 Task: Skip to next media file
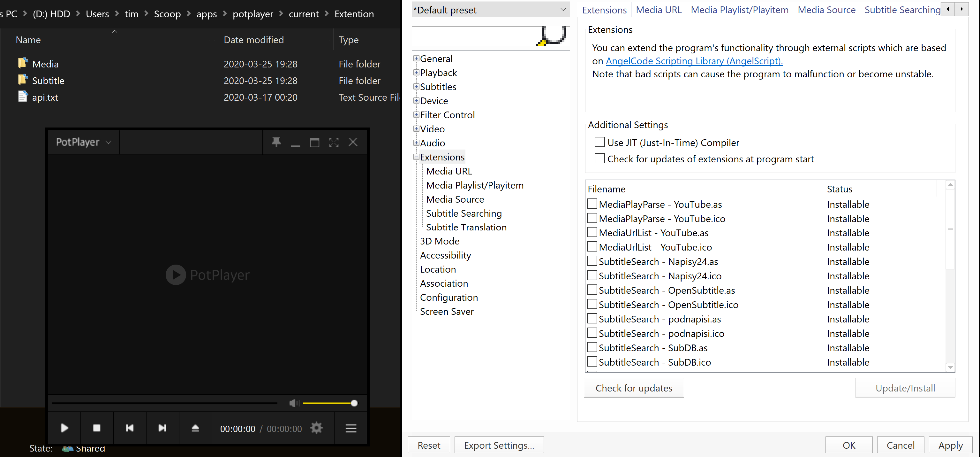coord(162,428)
